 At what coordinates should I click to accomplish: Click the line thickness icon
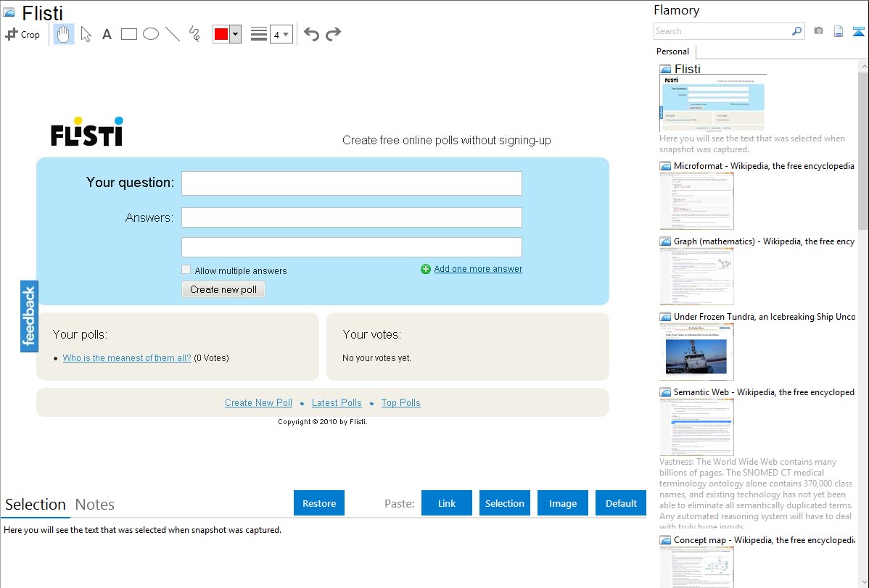(259, 34)
